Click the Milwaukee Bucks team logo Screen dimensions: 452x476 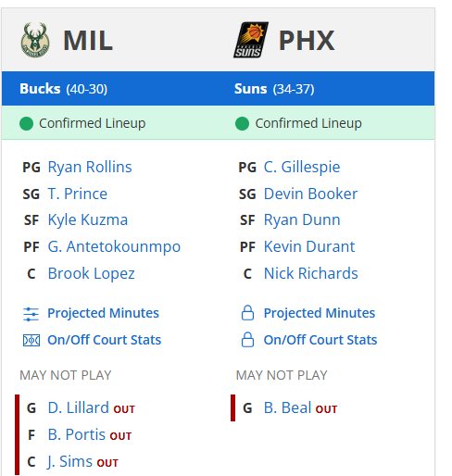[x=35, y=40]
